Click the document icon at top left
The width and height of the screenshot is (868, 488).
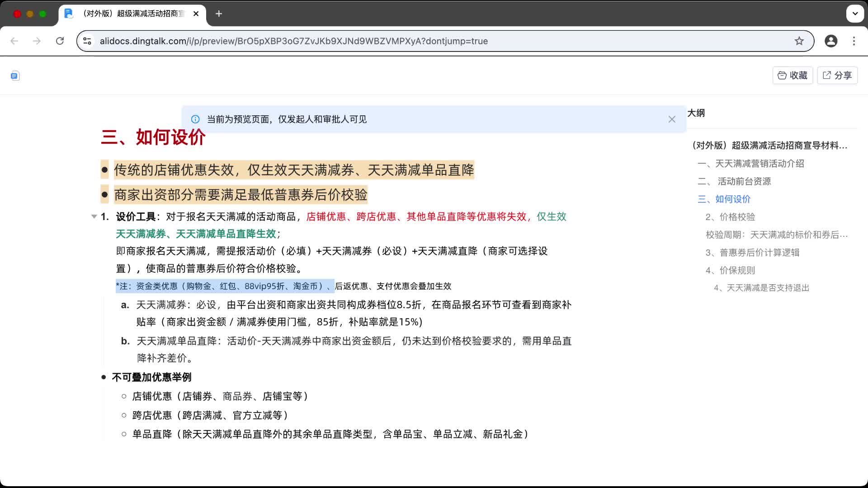coord(15,76)
